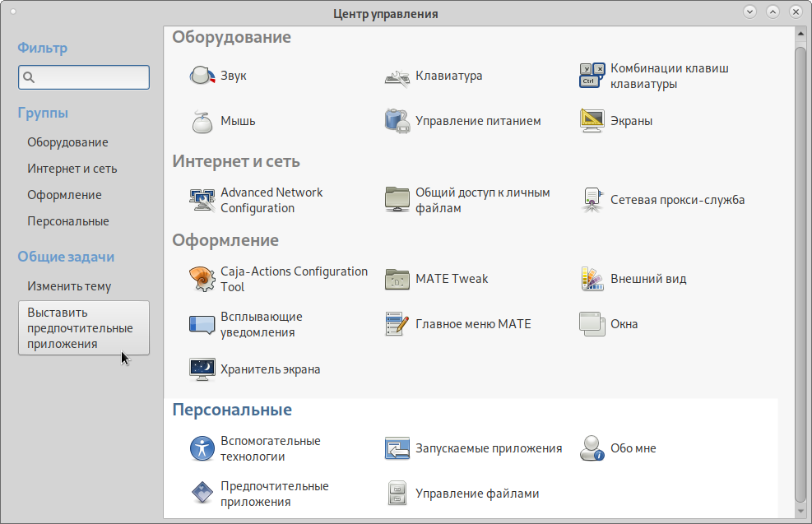Viewport: 812px width, 524px height.
Task: Click the Мышь mouse icon
Action: point(202,121)
